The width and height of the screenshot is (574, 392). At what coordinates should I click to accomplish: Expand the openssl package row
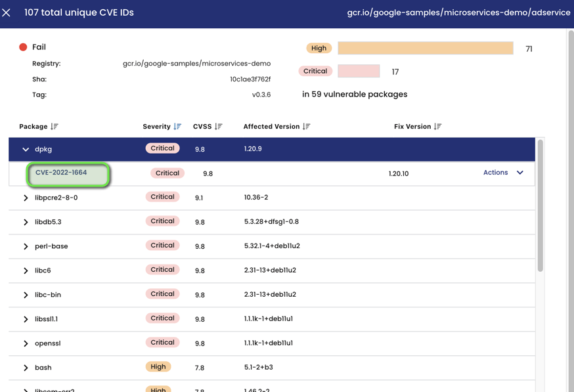(x=26, y=343)
